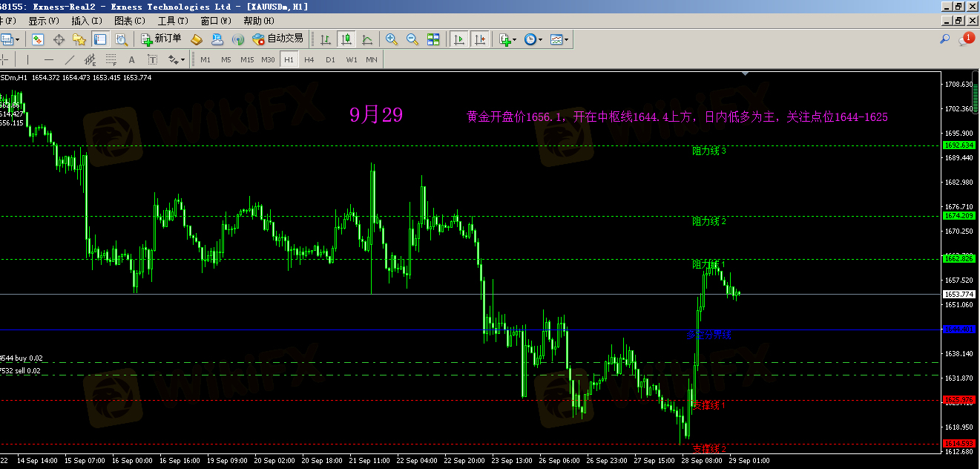Viewport: 980px width, 469px height.
Task: Open the Strategy Tester magnifier icon
Action: [120, 39]
